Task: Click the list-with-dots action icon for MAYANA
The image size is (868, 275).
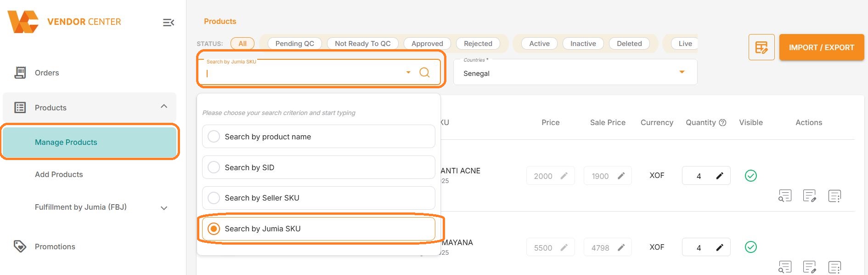Action: pos(834,267)
